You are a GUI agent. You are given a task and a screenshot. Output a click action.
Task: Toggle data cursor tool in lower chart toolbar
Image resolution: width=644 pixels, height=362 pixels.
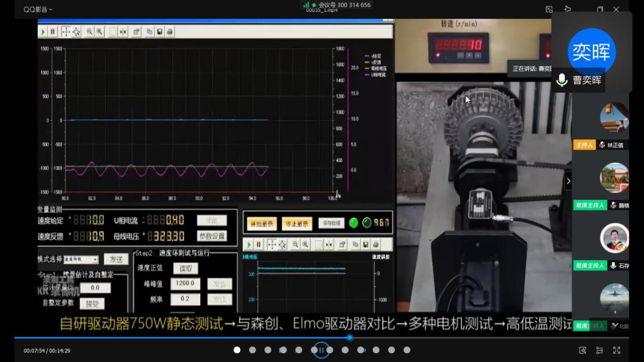329,245
